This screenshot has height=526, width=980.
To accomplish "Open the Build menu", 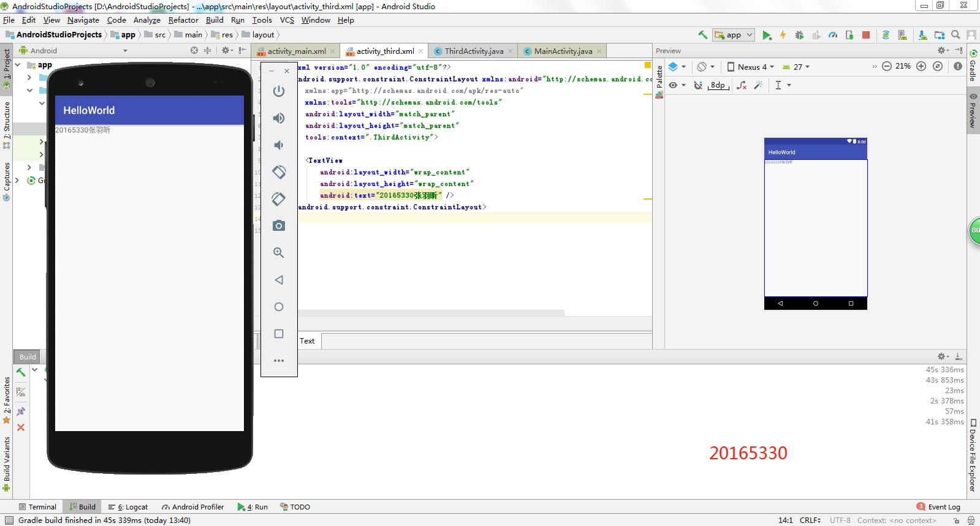I will coord(215,20).
